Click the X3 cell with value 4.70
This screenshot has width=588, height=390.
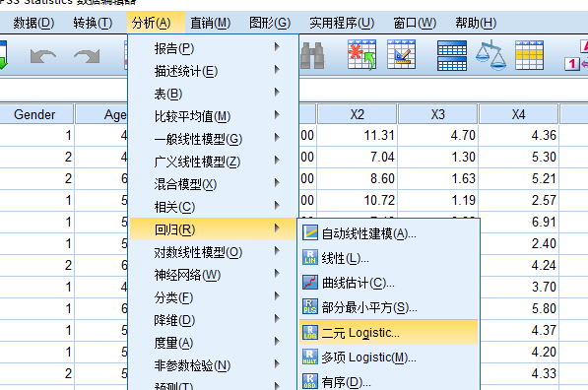pyautogui.click(x=437, y=135)
